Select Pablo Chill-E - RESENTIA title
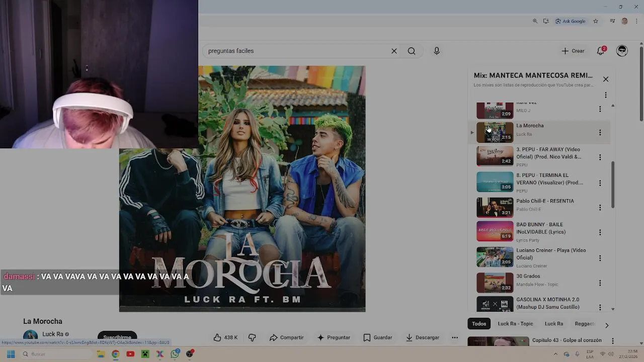The width and height of the screenshot is (644, 362). pyautogui.click(x=545, y=201)
